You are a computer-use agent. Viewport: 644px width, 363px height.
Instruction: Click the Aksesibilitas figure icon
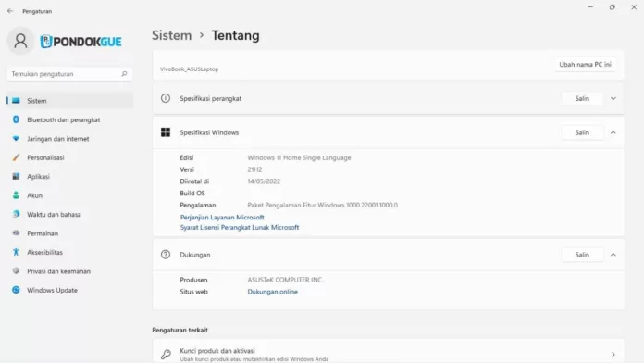[x=16, y=252]
